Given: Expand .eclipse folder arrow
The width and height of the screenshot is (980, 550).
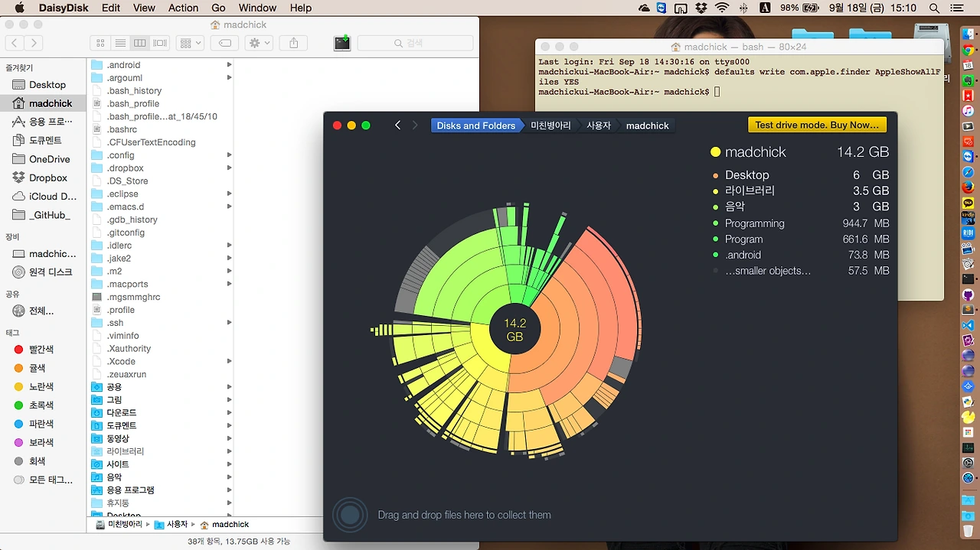Looking at the screenshot, I should [x=229, y=194].
